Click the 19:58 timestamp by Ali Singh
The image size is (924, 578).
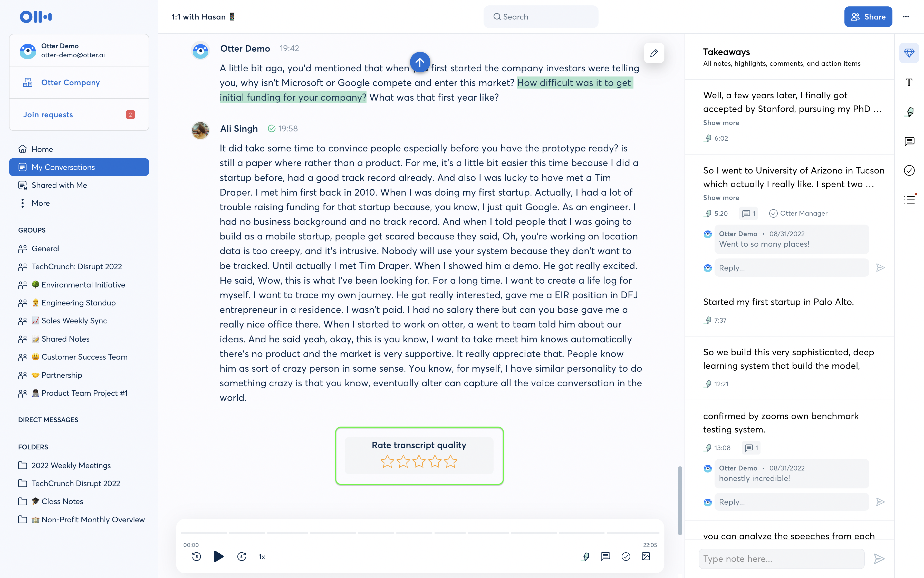pos(287,128)
